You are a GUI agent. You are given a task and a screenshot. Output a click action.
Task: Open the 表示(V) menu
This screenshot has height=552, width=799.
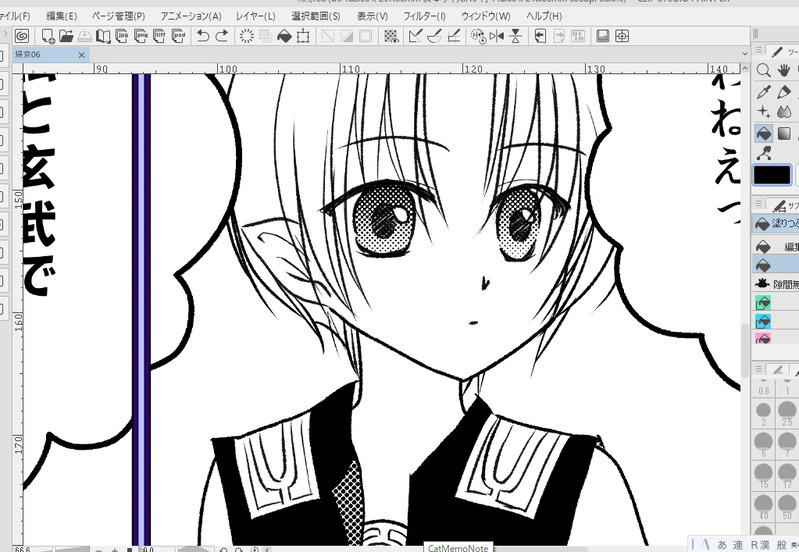point(372,16)
